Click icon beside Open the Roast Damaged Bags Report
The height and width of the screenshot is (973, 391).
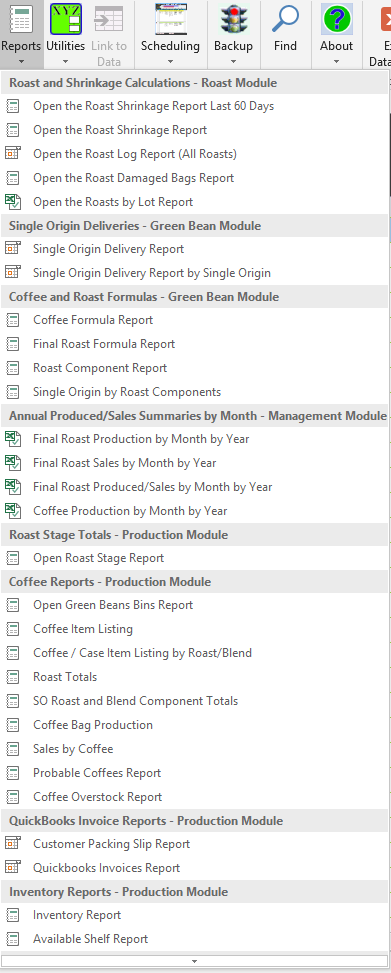[13, 177]
